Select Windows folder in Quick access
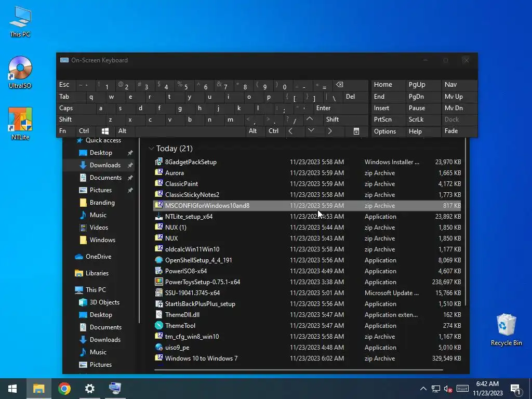Viewport: 532px width, 399px height. [x=102, y=240]
